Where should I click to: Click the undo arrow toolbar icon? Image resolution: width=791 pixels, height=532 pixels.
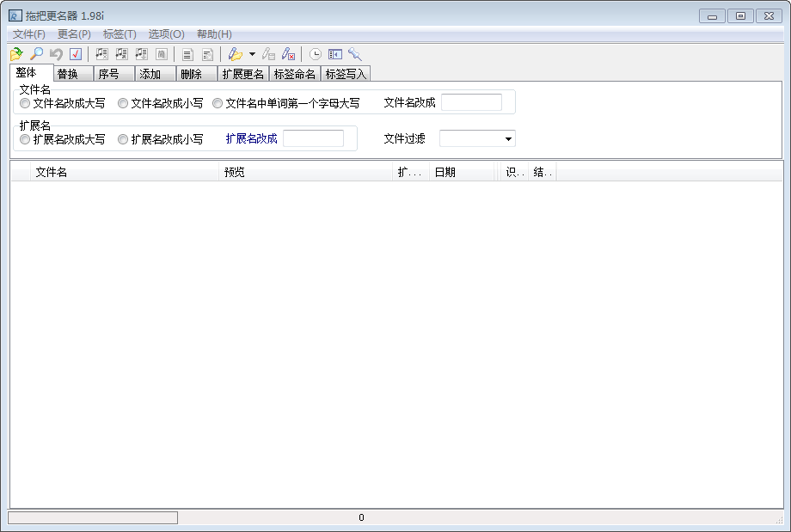tap(56, 54)
